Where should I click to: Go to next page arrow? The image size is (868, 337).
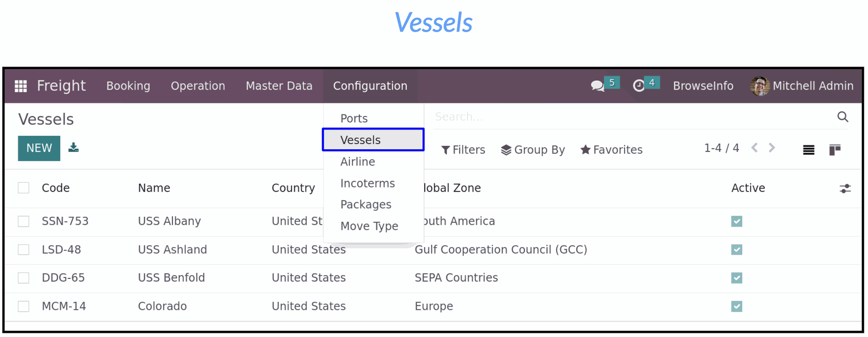[x=772, y=148]
